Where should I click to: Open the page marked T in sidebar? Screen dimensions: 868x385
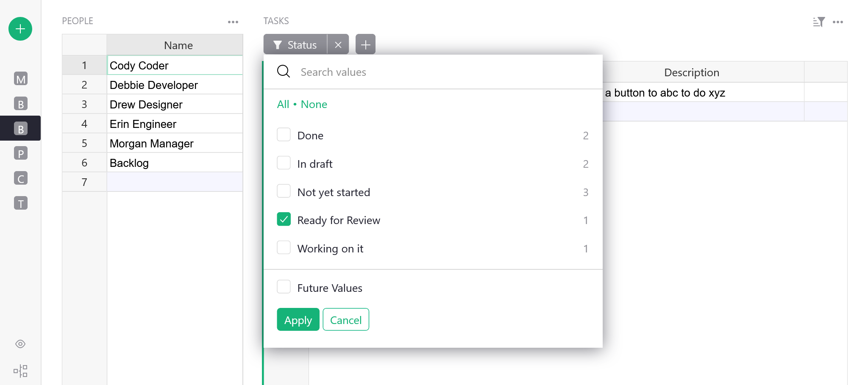point(20,203)
